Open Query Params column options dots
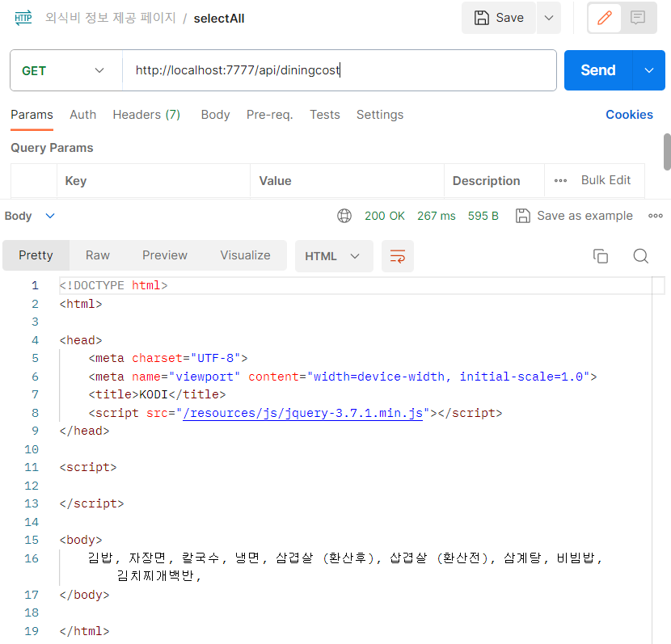 pos(560,180)
